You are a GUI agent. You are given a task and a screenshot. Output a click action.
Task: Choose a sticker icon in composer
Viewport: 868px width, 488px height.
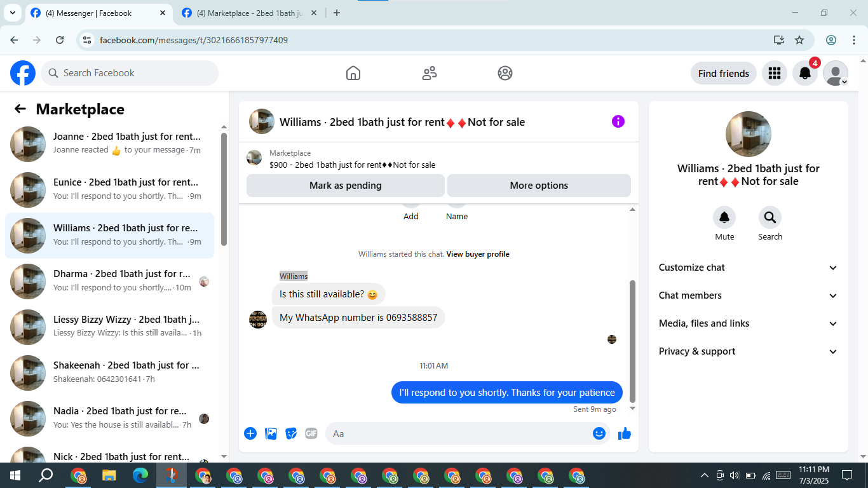(x=291, y=433)
